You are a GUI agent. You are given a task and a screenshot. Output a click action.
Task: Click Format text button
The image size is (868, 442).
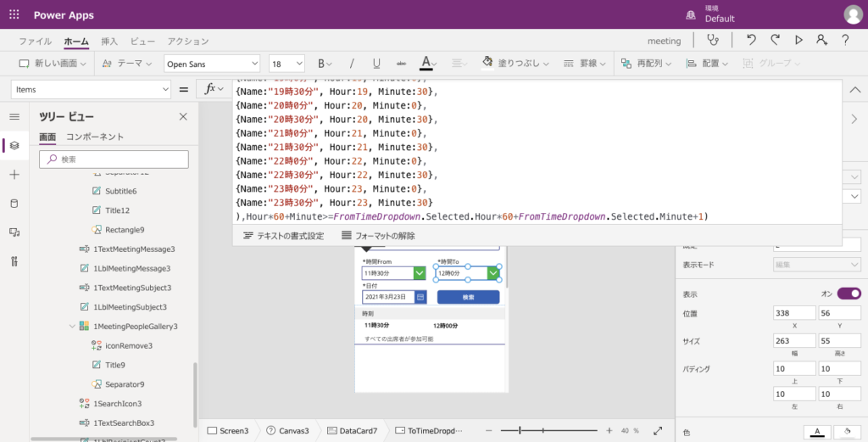coord(283,235)
